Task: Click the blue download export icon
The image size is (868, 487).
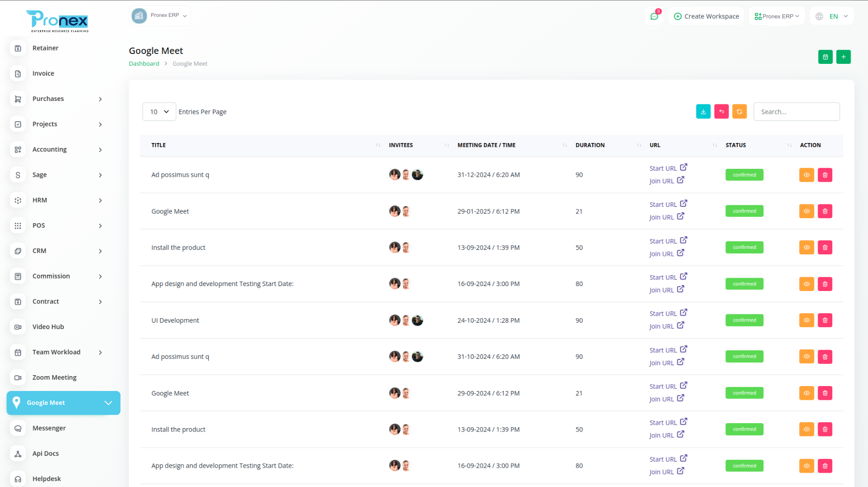Action: point(703,112)
